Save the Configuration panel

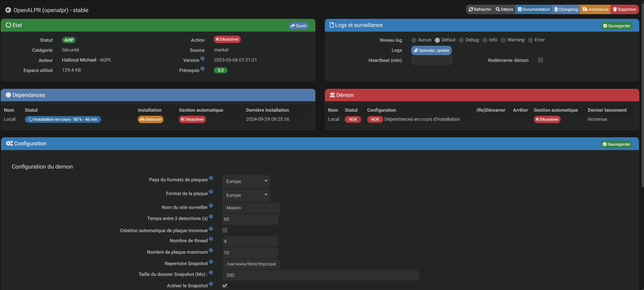(616, 144)
